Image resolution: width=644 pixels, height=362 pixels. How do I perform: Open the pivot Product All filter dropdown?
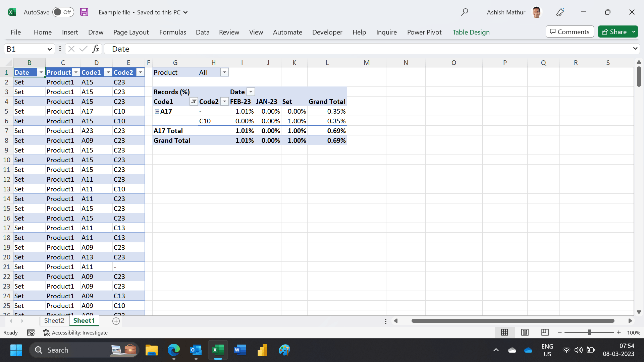[x=224, y=72]
